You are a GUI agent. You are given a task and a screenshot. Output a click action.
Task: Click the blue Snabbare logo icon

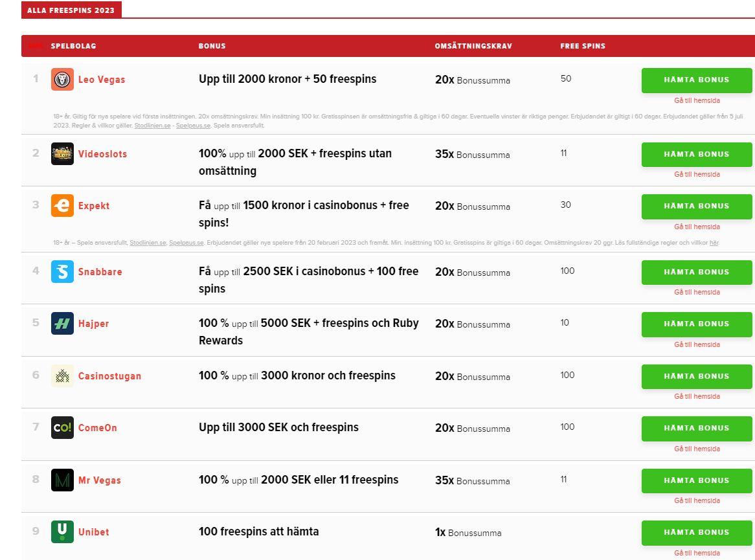click(x=62, y=272)
